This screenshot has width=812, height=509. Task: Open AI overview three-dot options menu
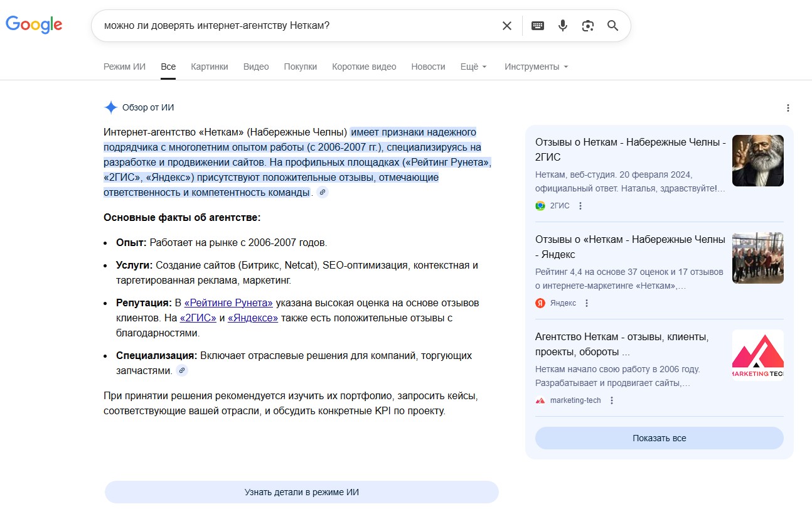788,108
